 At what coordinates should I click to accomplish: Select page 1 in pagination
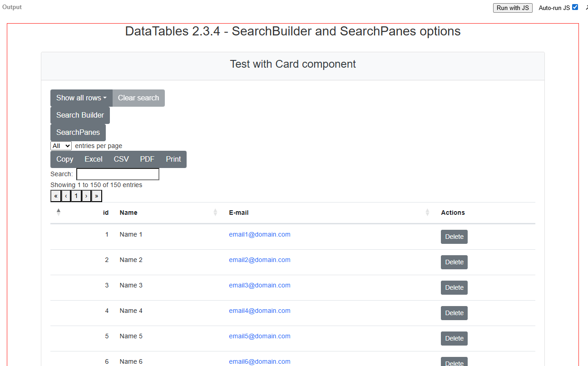[x=76, y=196]
